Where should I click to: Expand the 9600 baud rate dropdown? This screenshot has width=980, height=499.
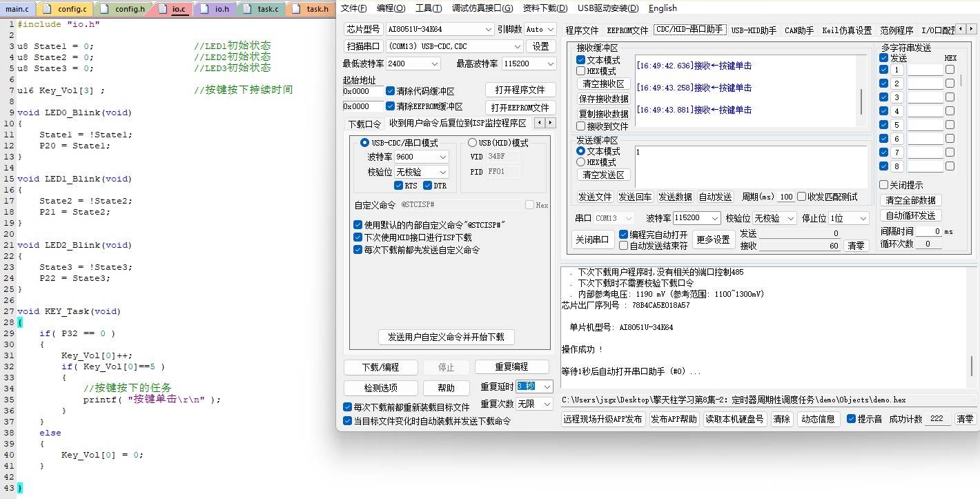pyautogui.click(x=442, y=157)
